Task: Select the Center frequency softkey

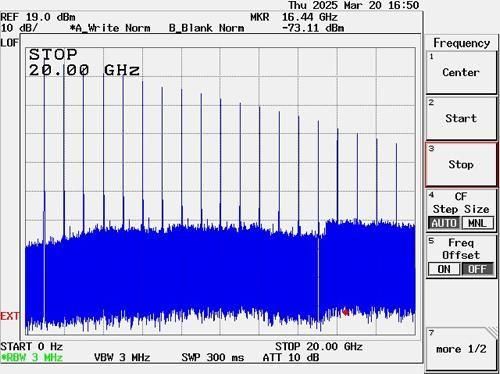Action: 461,72
